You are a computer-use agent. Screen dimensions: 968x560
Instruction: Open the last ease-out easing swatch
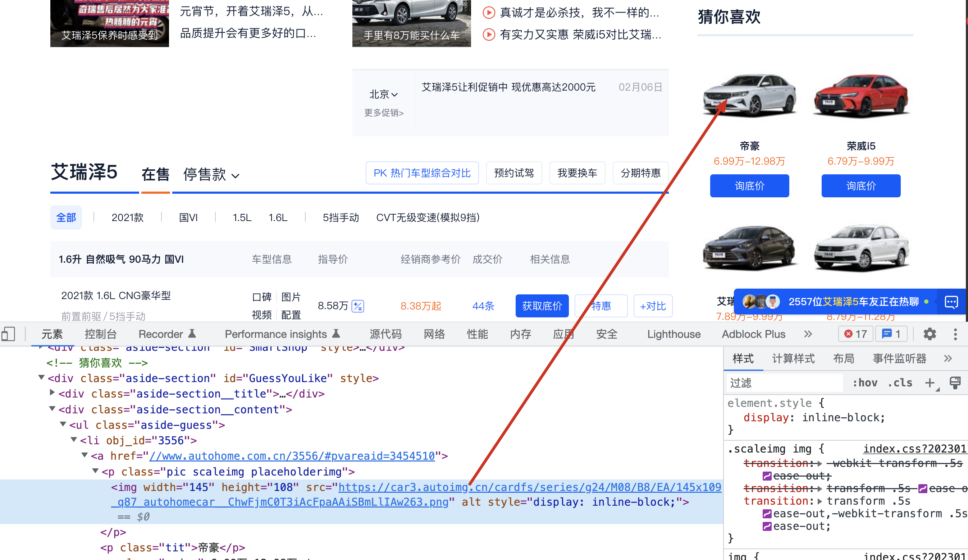[x=767, y=526]
